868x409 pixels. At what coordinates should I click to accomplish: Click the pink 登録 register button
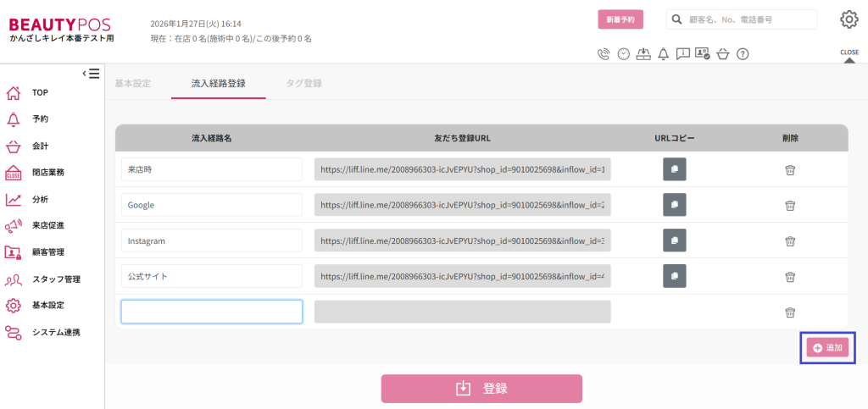pos(481,389)
